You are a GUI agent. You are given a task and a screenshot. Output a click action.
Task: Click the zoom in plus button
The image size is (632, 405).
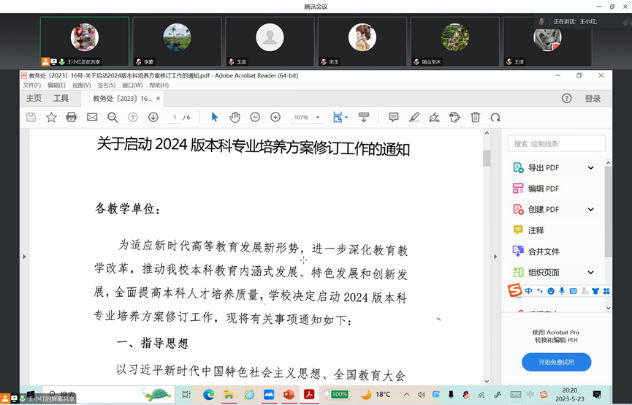[275, 117]
